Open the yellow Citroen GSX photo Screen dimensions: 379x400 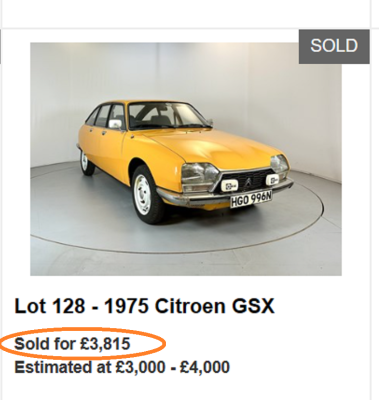(186, 159)
